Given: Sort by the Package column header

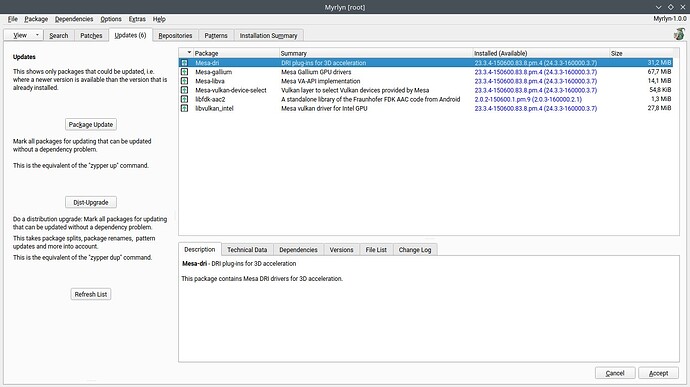Looking at the screenshot, I should [x=236, y=53].
